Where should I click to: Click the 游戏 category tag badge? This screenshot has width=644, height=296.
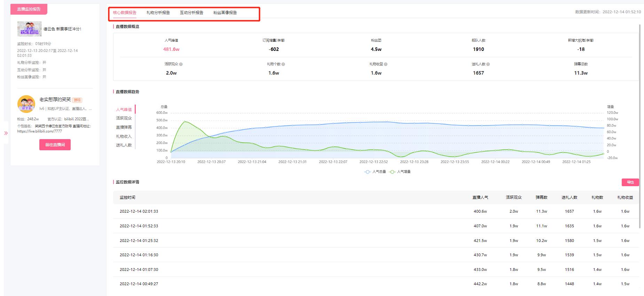77,100
